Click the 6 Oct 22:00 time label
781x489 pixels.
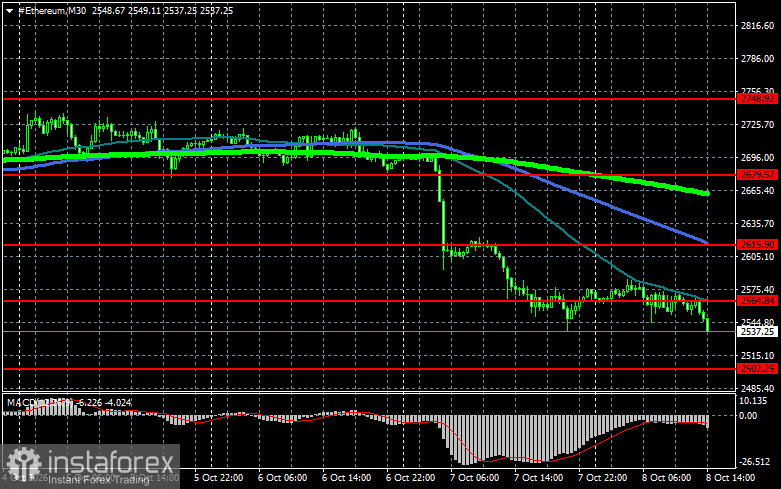click(410, 478)
